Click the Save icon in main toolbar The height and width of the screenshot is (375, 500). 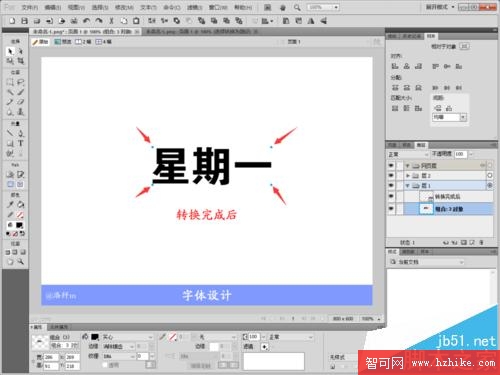coord(24,21)
